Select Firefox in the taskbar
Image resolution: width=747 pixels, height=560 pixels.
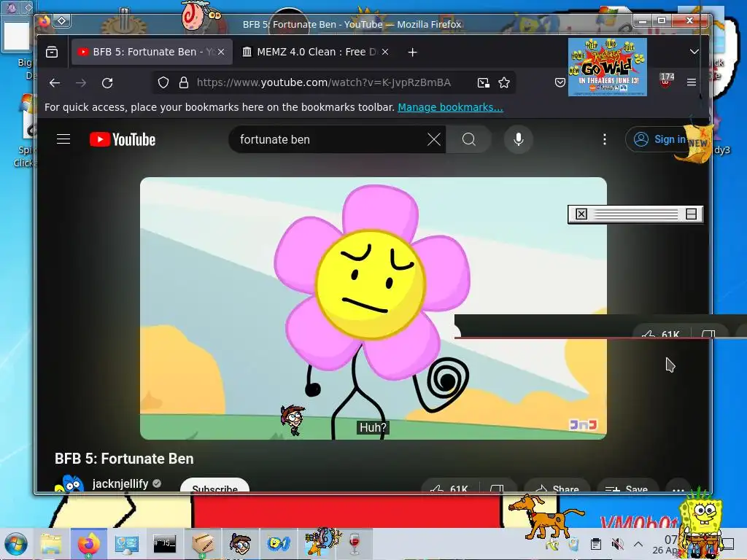[x=88, y=544]
